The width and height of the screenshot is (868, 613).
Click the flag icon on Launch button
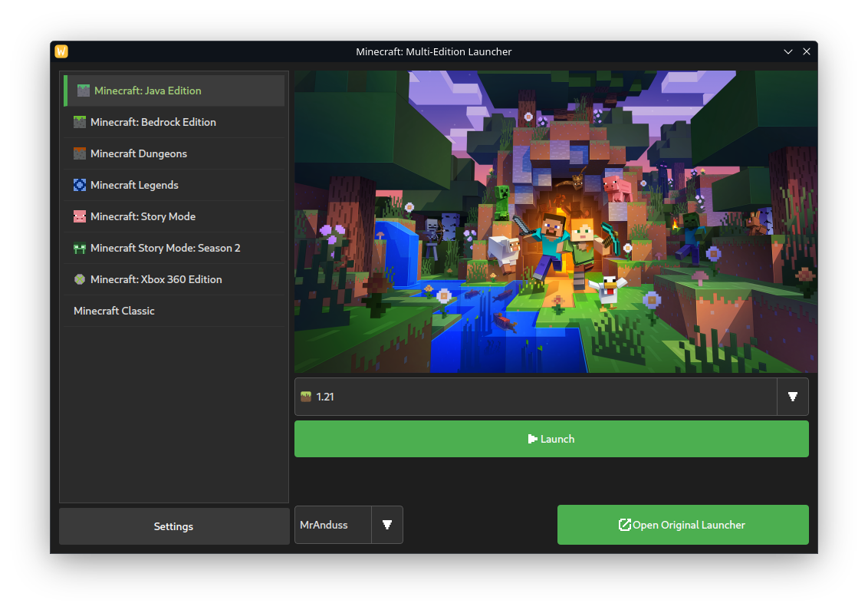pos(533,439)
